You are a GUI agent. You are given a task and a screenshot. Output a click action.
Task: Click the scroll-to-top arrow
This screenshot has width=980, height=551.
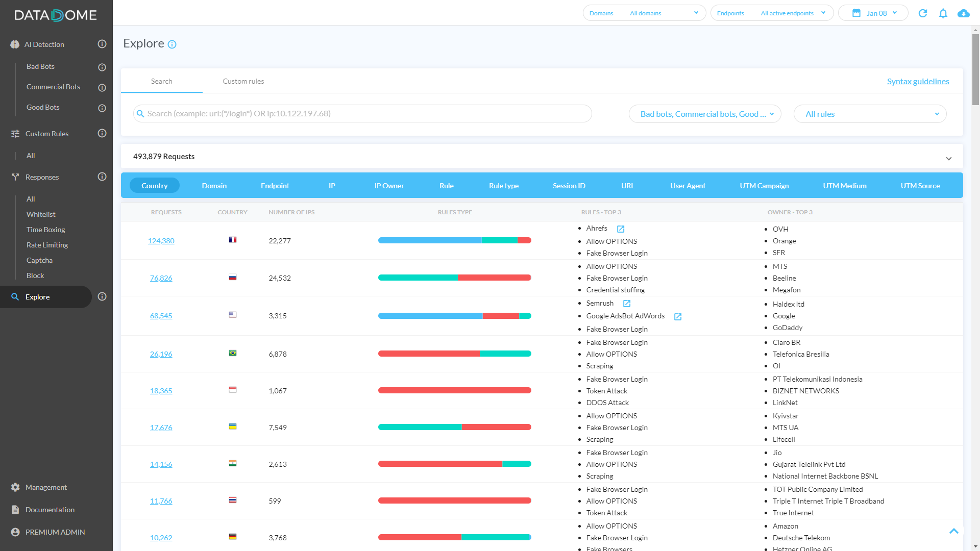point(954,531)
